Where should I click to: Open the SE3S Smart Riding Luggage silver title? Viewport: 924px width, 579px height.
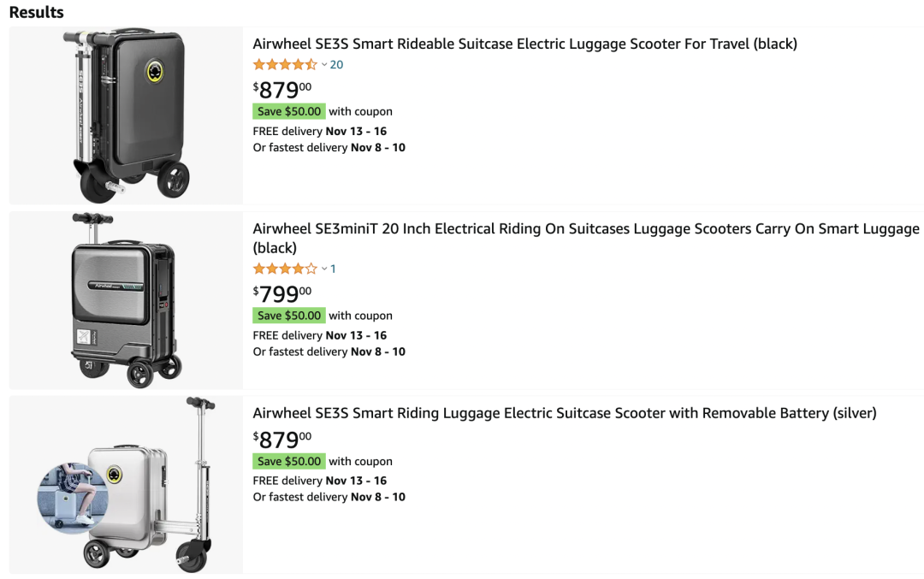tap(564, 413)
